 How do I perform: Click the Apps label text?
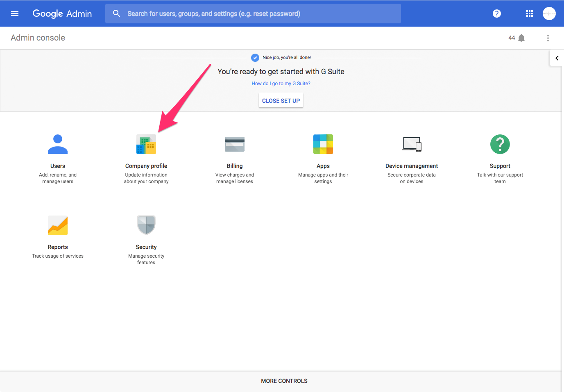point(323,166)
